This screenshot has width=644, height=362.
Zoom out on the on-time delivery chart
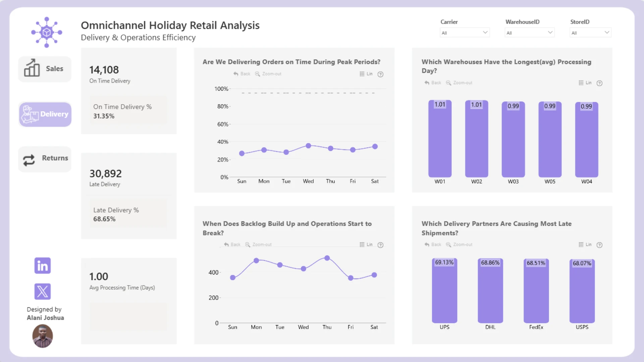coord(268,74)
